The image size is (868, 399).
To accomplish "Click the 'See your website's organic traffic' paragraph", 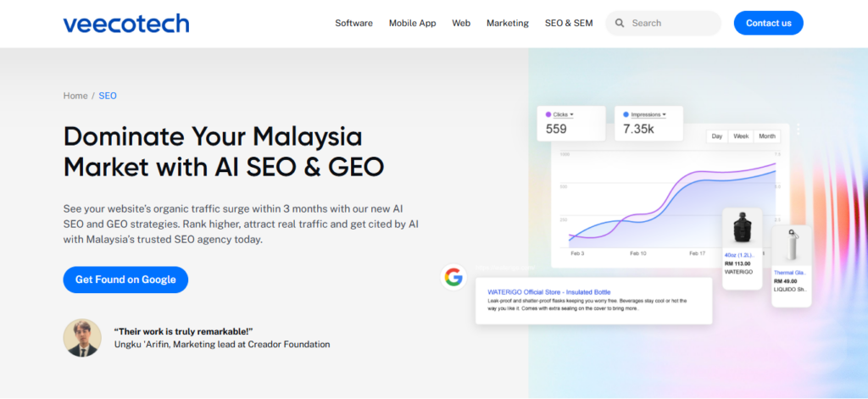I will [240, 224].
